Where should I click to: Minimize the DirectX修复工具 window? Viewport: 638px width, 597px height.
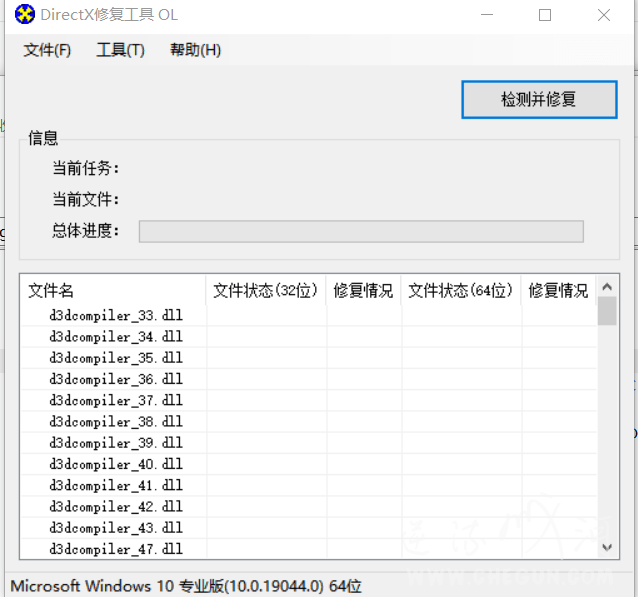[x=487, y=15]
